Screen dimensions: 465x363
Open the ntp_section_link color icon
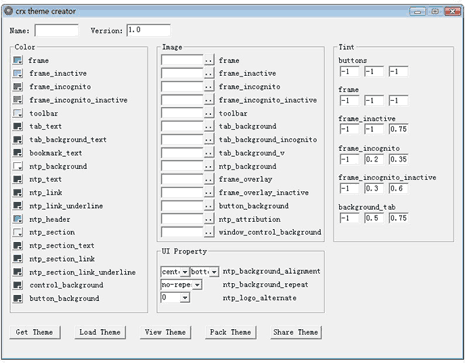[18, 259]
